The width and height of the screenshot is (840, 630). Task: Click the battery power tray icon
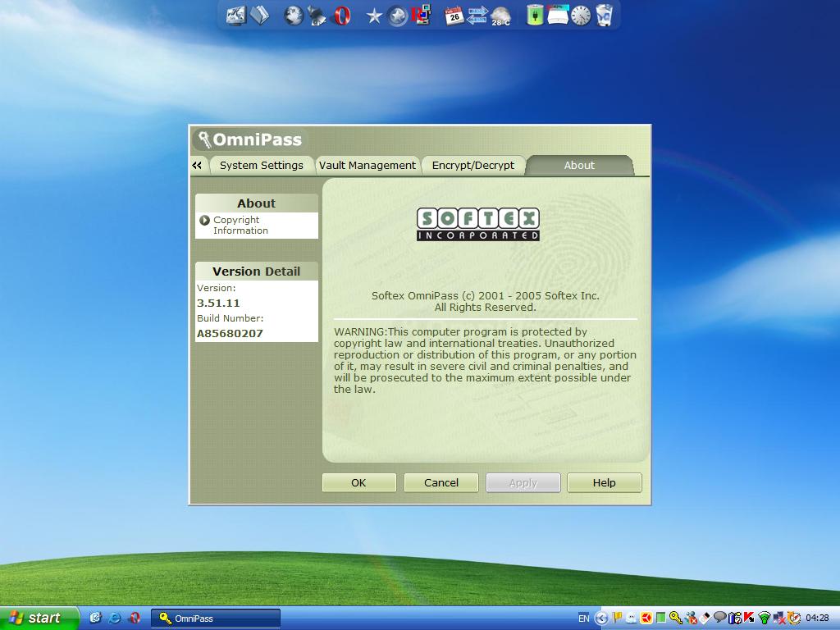pyautogui.click(x=734, y=619)
